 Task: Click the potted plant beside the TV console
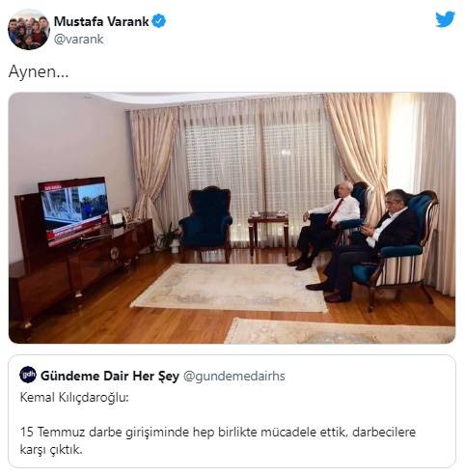pyautogui.click(x=168, y=238)
